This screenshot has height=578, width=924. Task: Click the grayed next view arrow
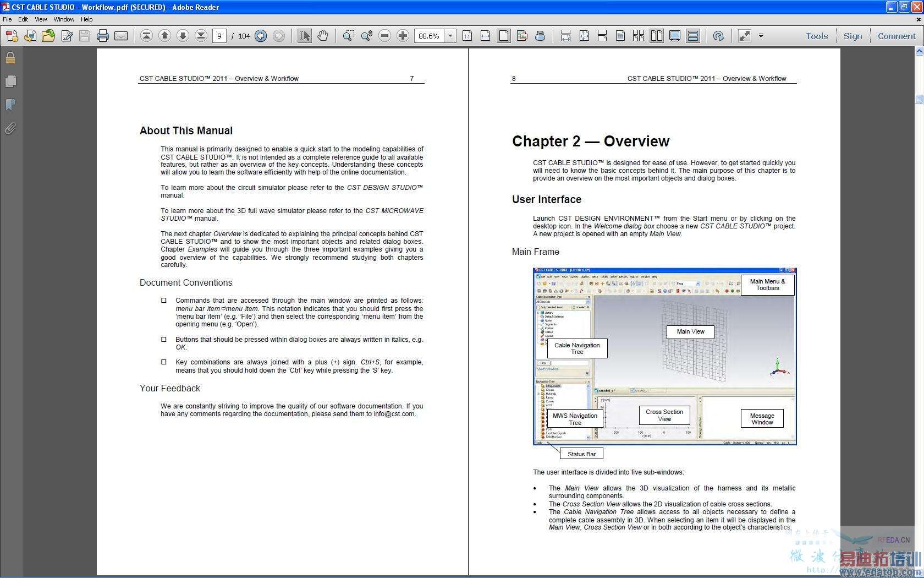pos(279,36)
